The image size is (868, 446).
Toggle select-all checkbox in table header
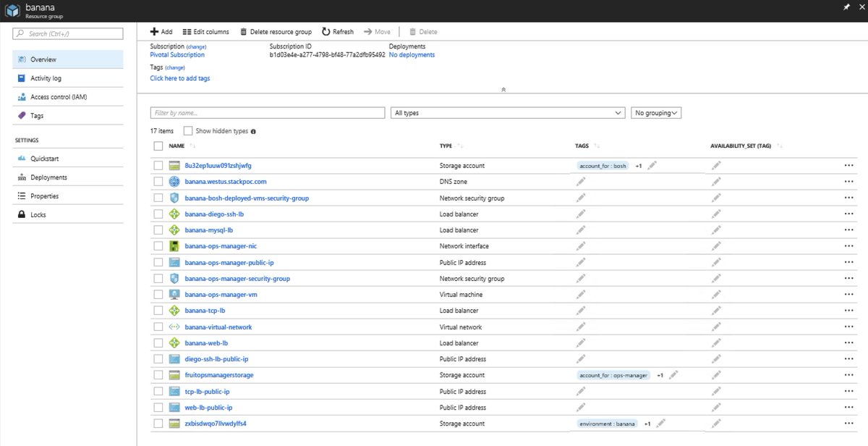[158, 146]
